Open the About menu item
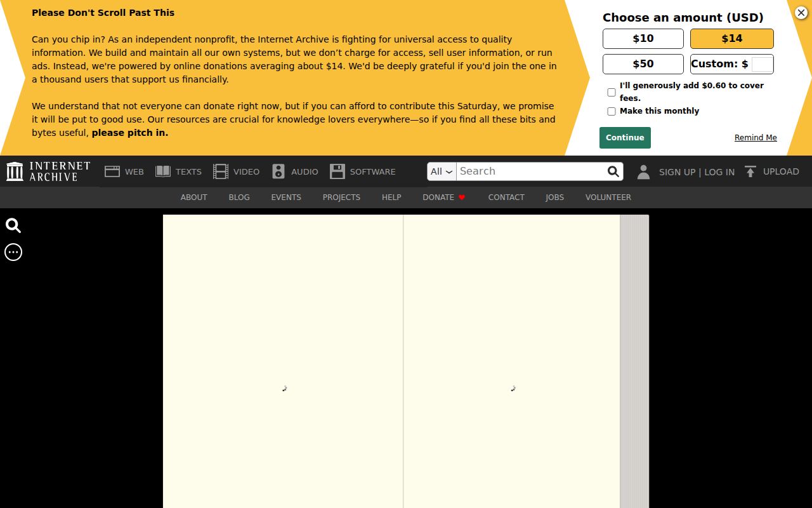The image size is (812, 508). tap(193, 197)
